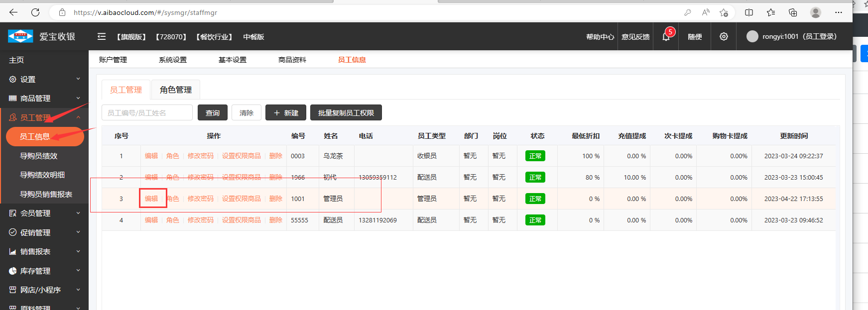This screenshot has width=868, height=310.
Task: Click the notification bell icon
Action: pyautogui.click(x=666, y=37)
